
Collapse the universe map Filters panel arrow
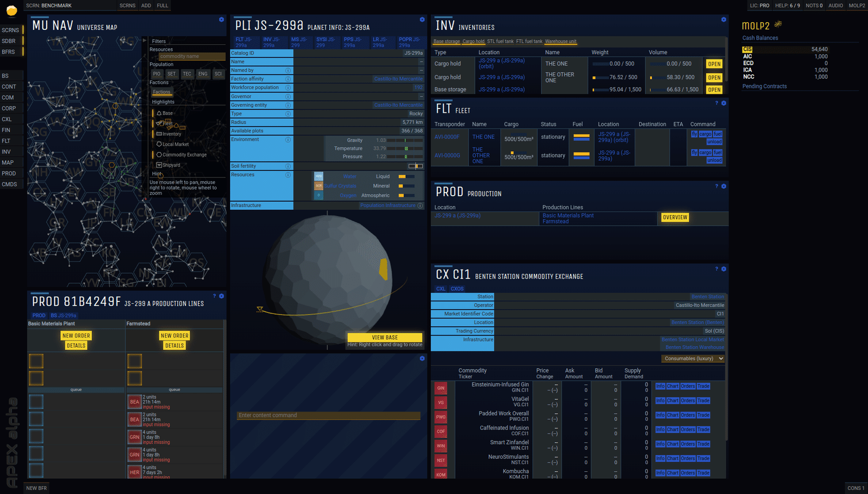tap(144, 41)
